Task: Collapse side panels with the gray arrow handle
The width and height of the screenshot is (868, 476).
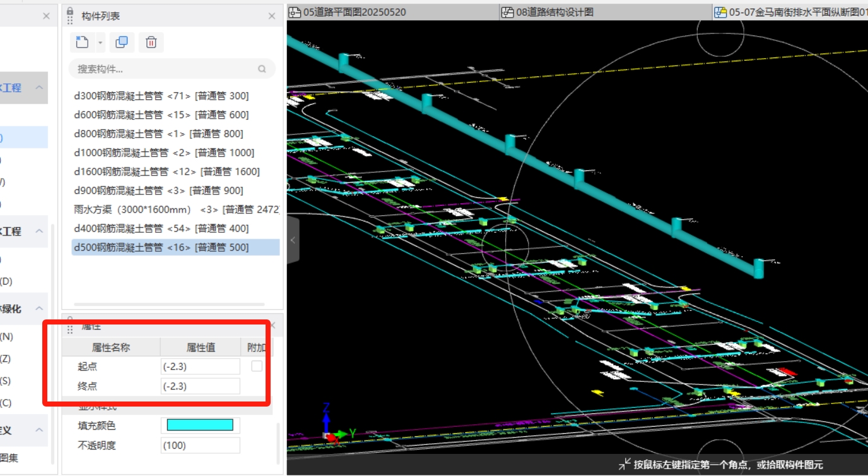Action: [293, 240]
